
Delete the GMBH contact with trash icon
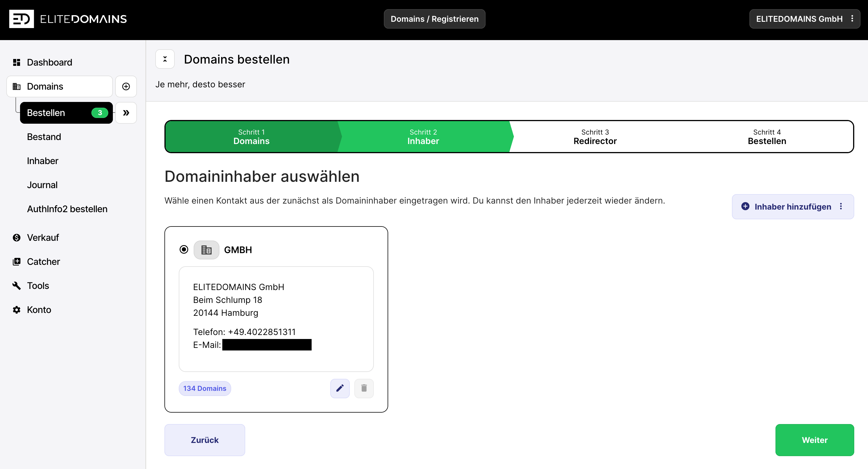coord(364,388)
